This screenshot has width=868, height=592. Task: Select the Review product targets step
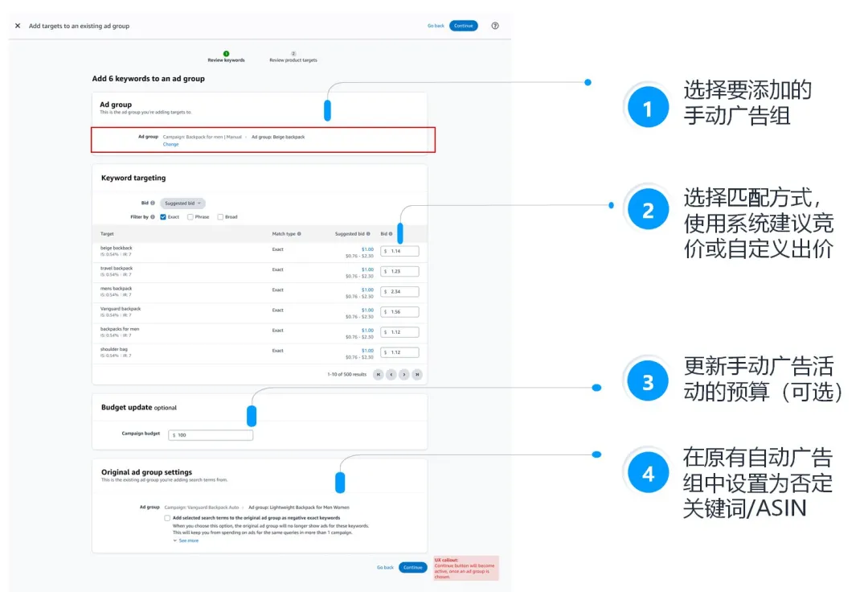293,56
